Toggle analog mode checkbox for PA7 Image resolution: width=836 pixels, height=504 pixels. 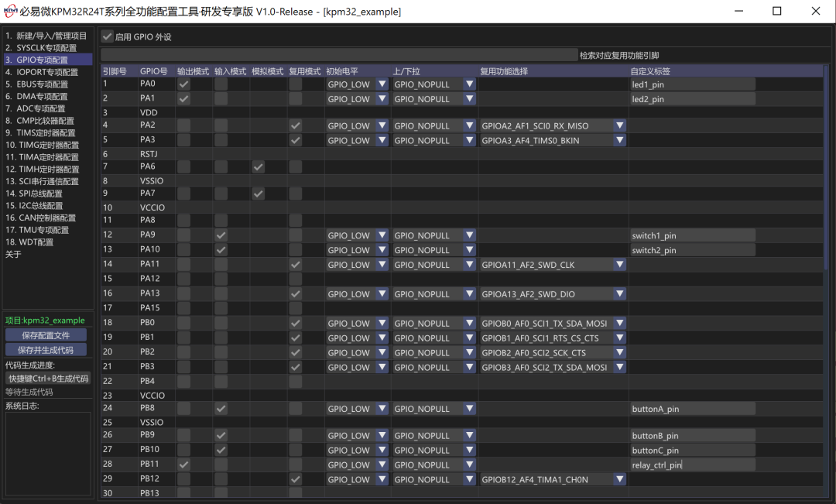pyautogui.click(x=258, y=194)
